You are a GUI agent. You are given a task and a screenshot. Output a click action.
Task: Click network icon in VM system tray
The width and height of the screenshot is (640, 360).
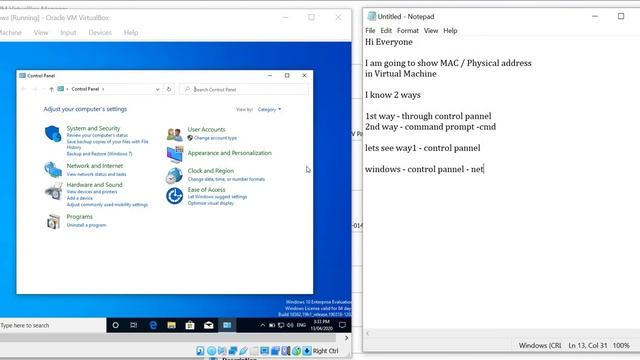click(x=281, y=325)
